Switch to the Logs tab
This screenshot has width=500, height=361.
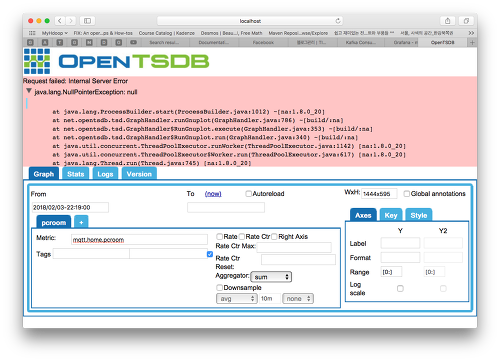(x=105, y=174)
